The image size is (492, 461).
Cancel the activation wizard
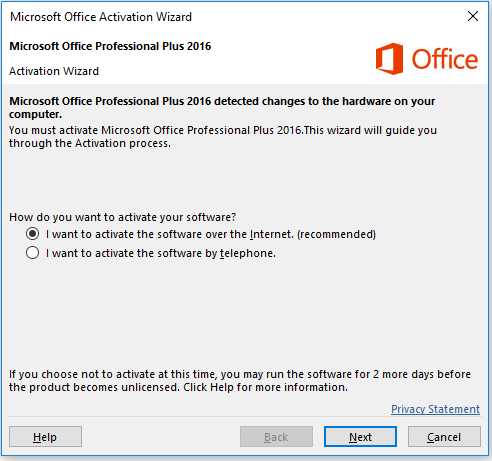(444, 437)
